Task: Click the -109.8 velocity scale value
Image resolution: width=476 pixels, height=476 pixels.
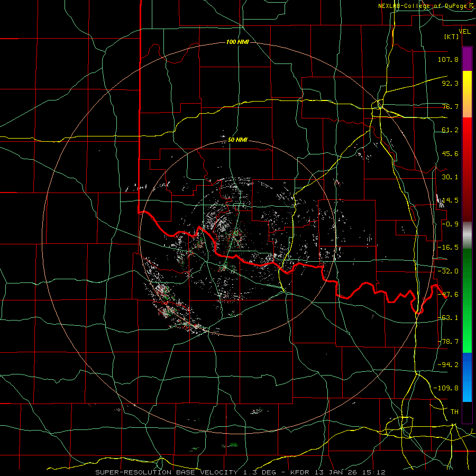Action: pyautogui.click(x=446, y=388)
